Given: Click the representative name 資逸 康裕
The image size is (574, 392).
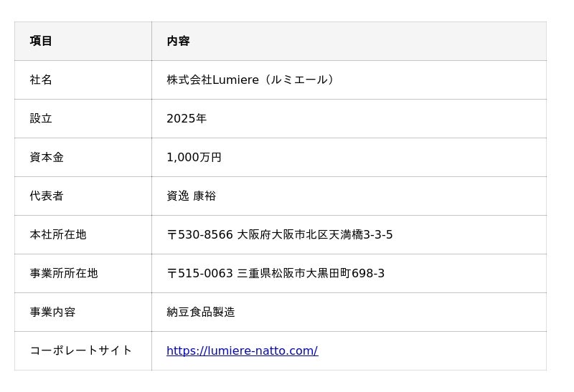Looking at the screenshot, I should pyautogui.click(x=191, y=196).
